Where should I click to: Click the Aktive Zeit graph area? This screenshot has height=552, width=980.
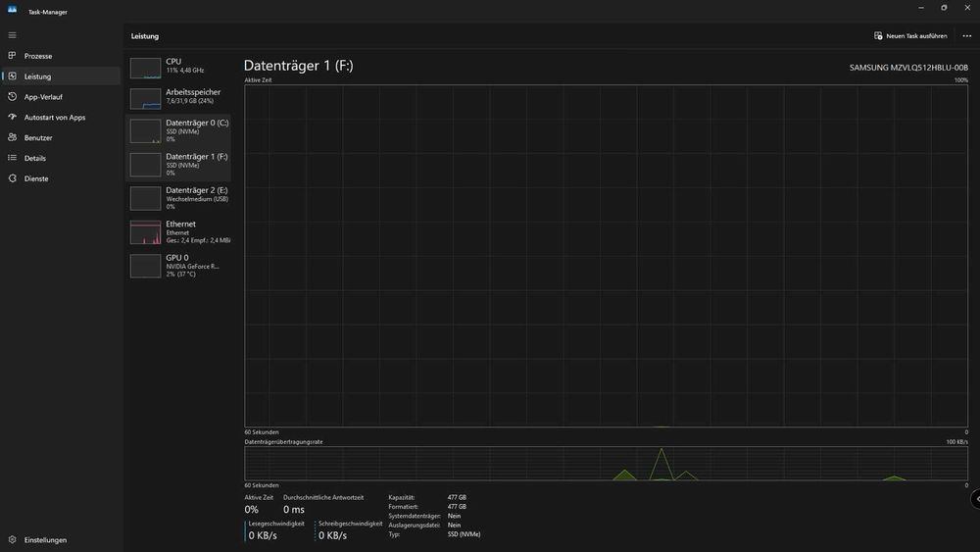click(607, 256)
